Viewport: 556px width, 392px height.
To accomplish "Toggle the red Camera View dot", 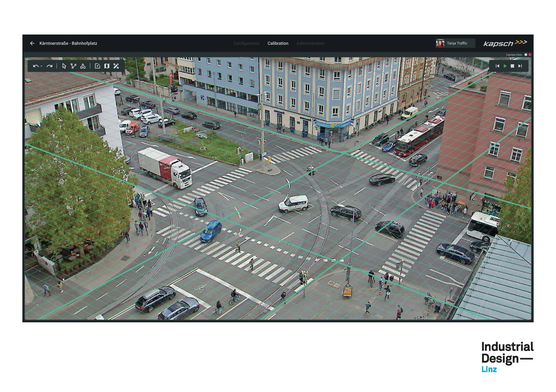I will tap(530, 55).
